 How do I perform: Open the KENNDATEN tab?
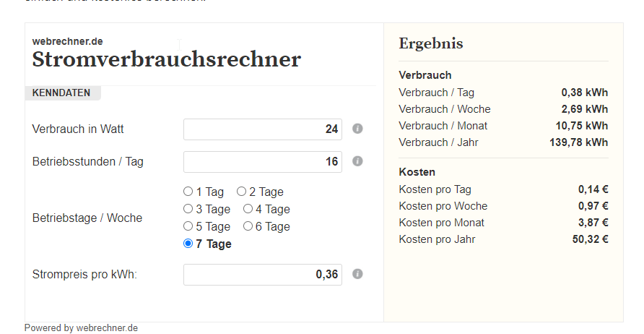[61, 93]
